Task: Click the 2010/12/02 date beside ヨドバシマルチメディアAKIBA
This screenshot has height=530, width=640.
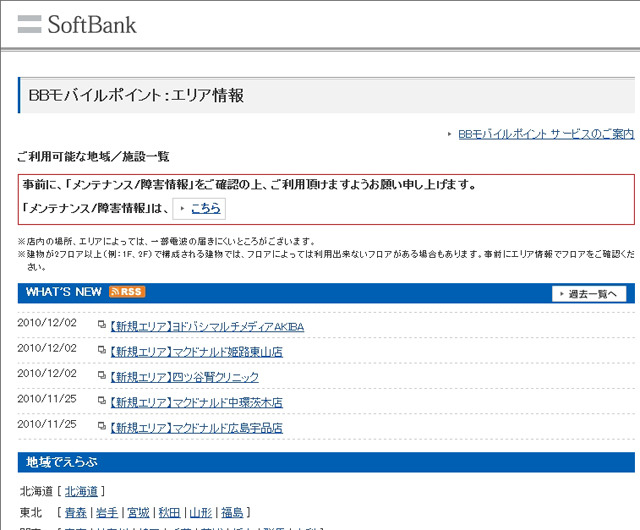Action: tap(47, 323)
